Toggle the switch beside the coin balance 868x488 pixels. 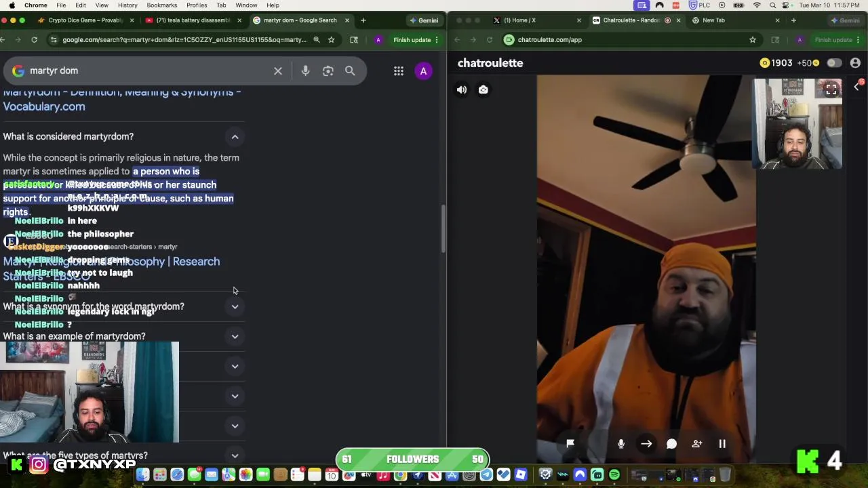pos(834,63)
